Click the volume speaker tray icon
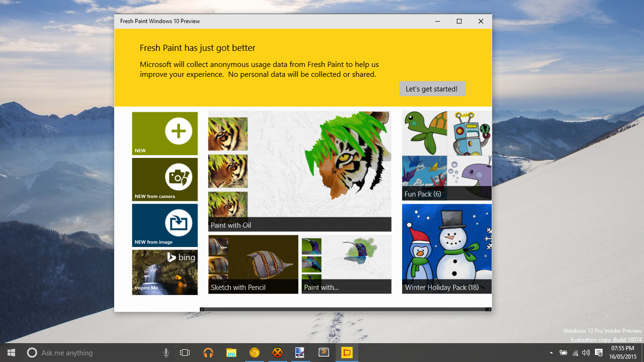644x362 pixels. pos(586,353)
